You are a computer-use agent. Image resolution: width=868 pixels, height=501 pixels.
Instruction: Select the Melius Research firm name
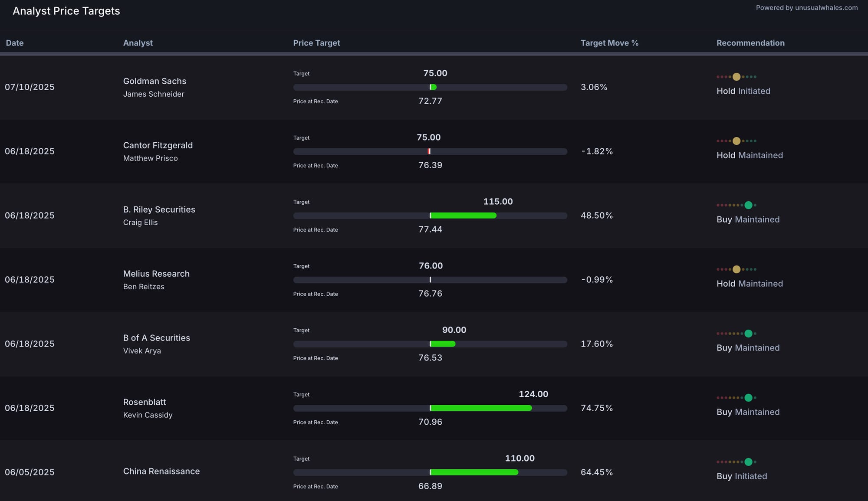tap(156, 274)
